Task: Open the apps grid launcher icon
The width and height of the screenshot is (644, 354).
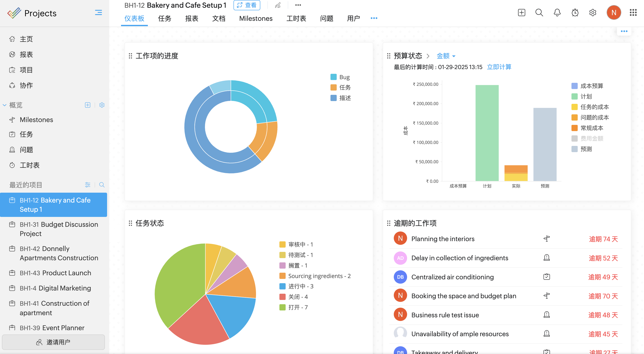Action: coord(633,13)
